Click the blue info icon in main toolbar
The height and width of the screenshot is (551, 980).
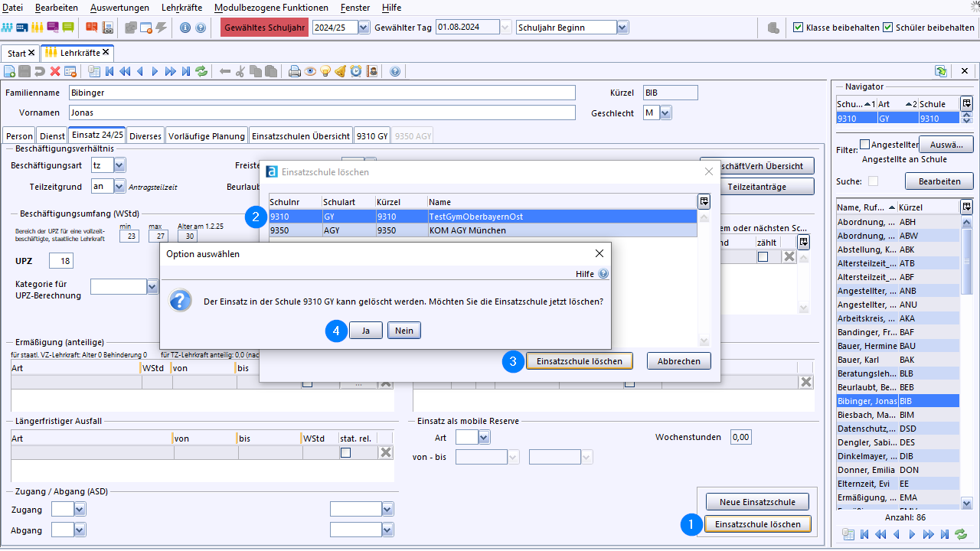click(185, 28)
